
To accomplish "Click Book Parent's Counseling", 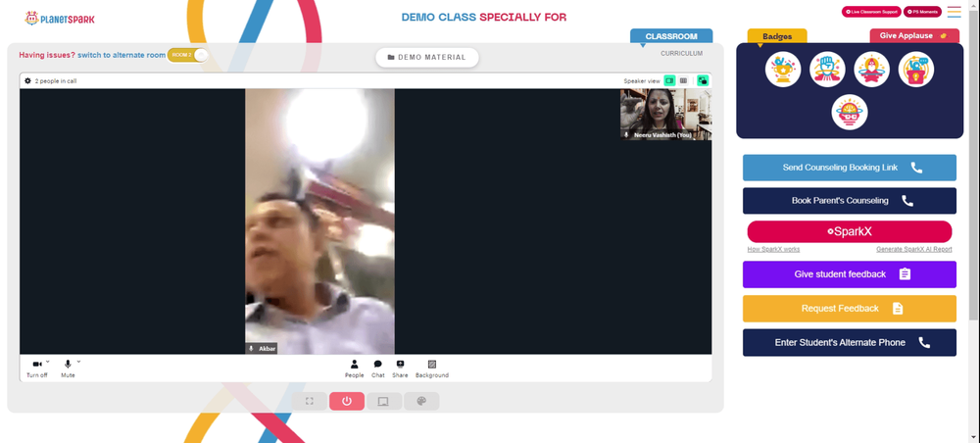I will coord(850,201).
